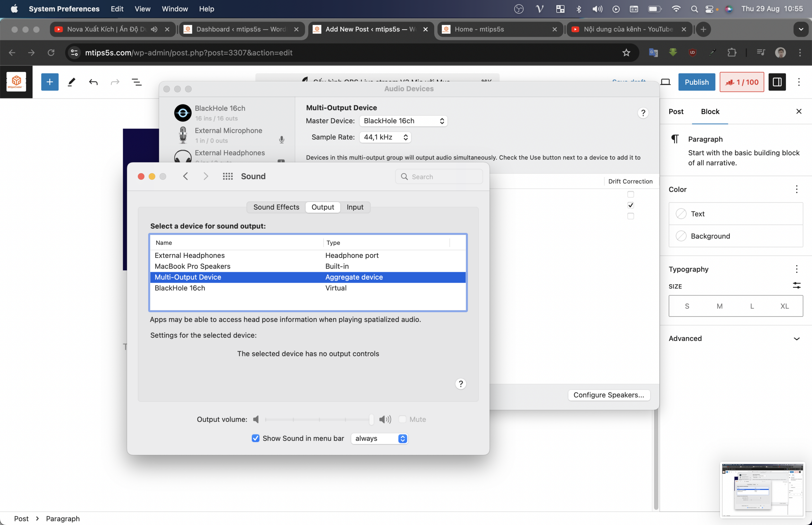
Task: Open Chrome tab search chevron
Action: [801, 29]
